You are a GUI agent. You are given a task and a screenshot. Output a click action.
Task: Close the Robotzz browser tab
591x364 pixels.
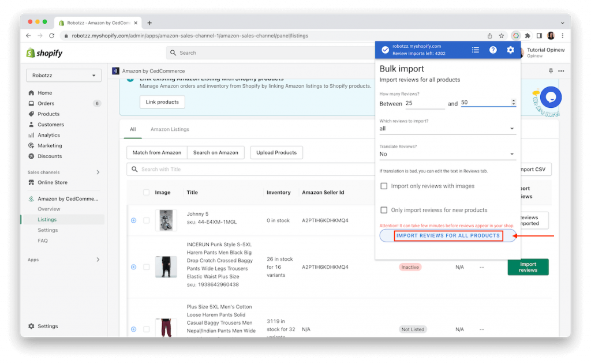[136, 22]
